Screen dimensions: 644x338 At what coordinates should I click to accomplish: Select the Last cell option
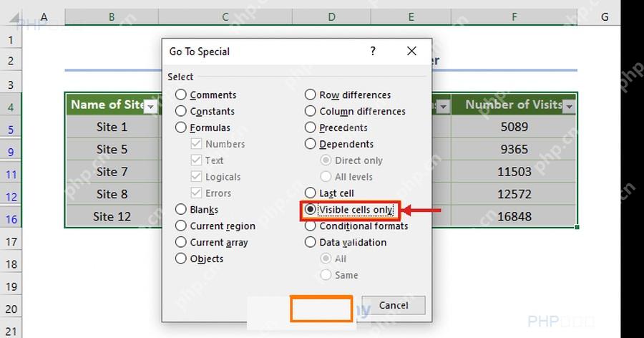coord(329,193)
